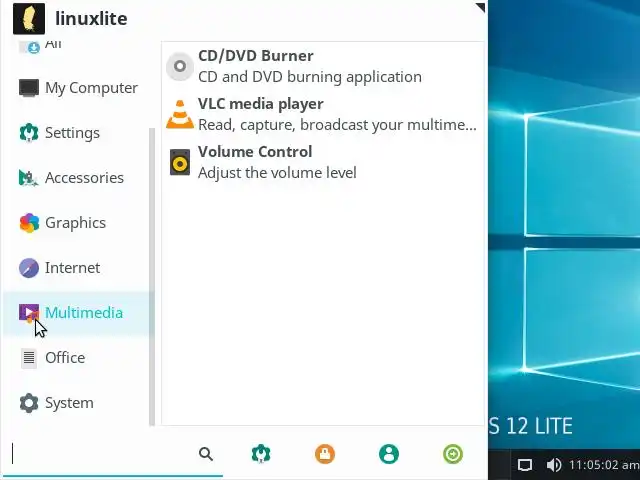The image size is (640, 480).
Task: Click the magnifier search icon
Action: (206, 454)
